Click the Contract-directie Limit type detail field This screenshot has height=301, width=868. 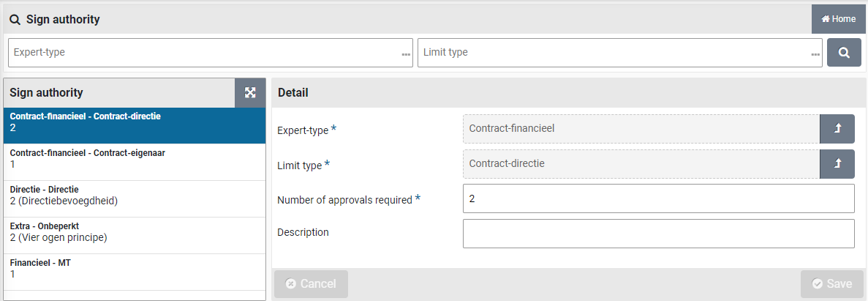pos(641,164)
